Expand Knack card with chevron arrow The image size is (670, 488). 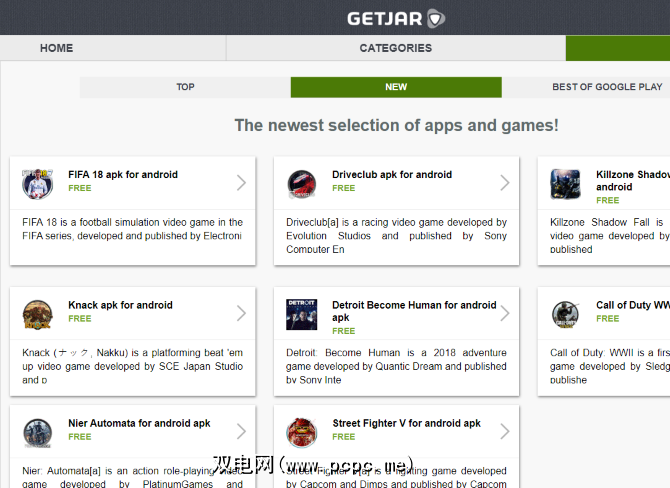241,313
